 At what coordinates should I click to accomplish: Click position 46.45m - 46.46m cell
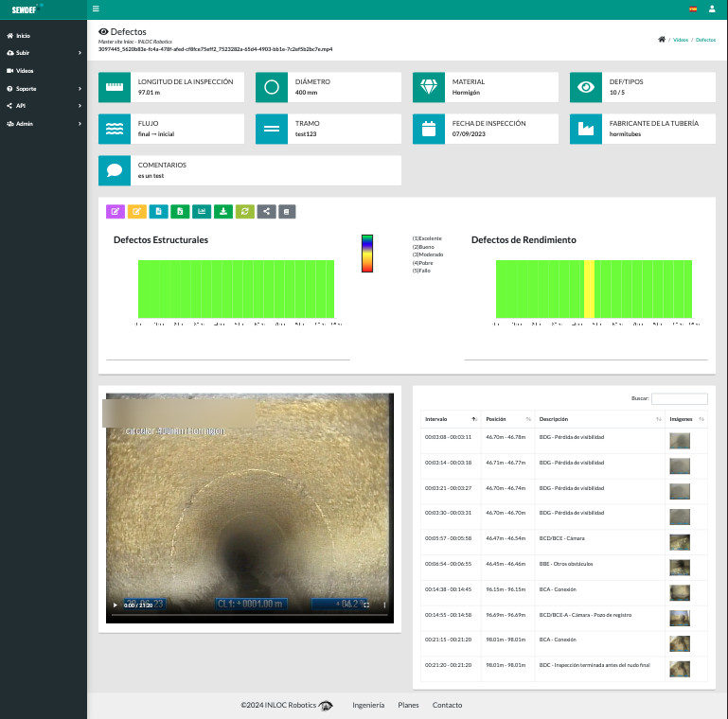coord(506,564)
